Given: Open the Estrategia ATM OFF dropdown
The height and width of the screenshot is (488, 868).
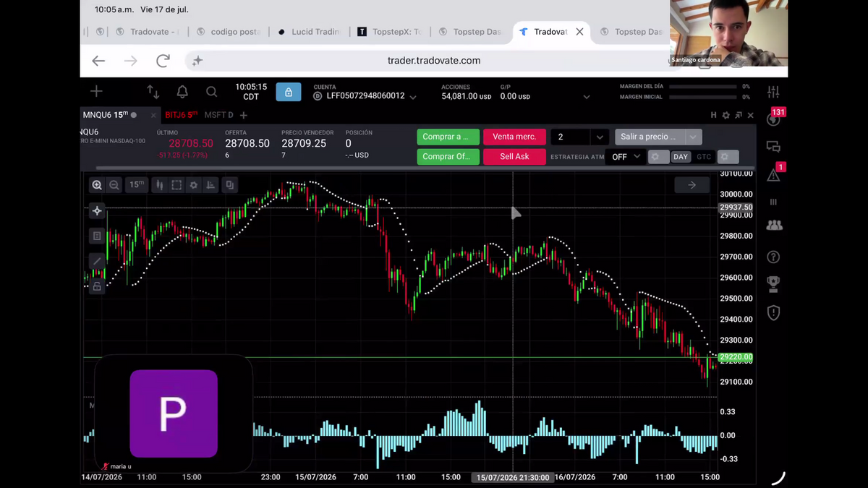Looking at the screenshot, I should [626, 156].
